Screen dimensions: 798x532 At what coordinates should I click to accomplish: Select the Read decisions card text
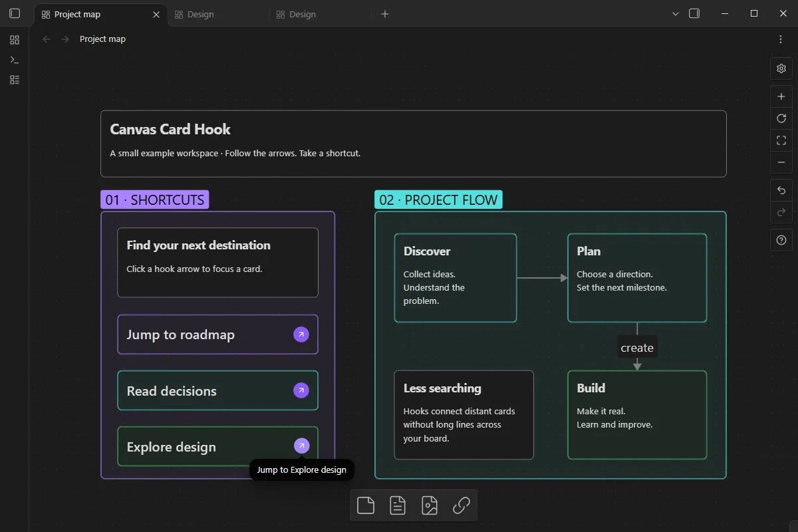click(x=172, y=391)
